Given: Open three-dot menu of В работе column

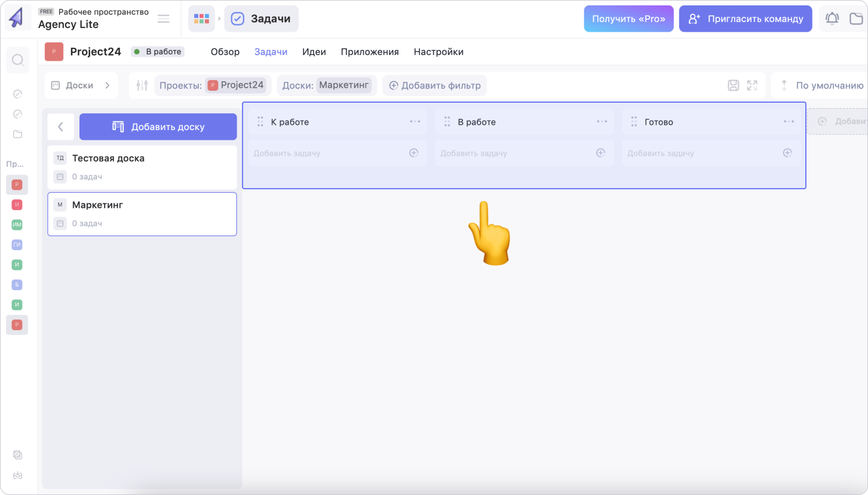Looking at the screenshot, I should [602, 122].
